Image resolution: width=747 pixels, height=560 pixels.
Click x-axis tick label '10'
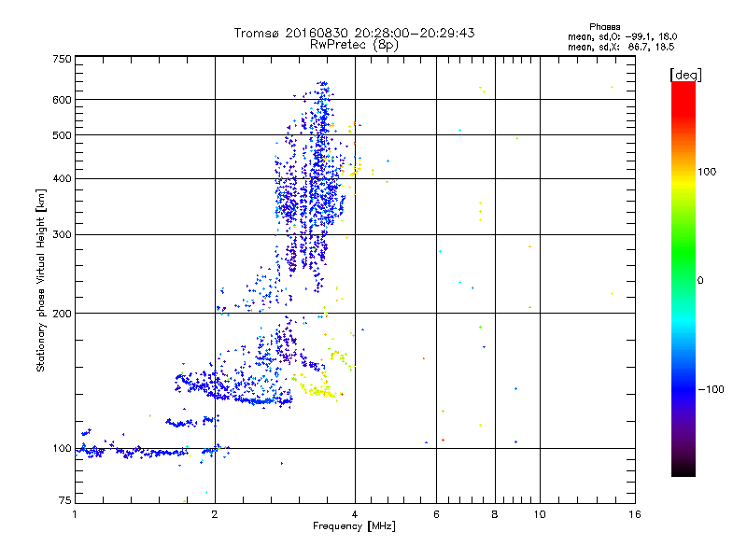(x=540, y=514)
